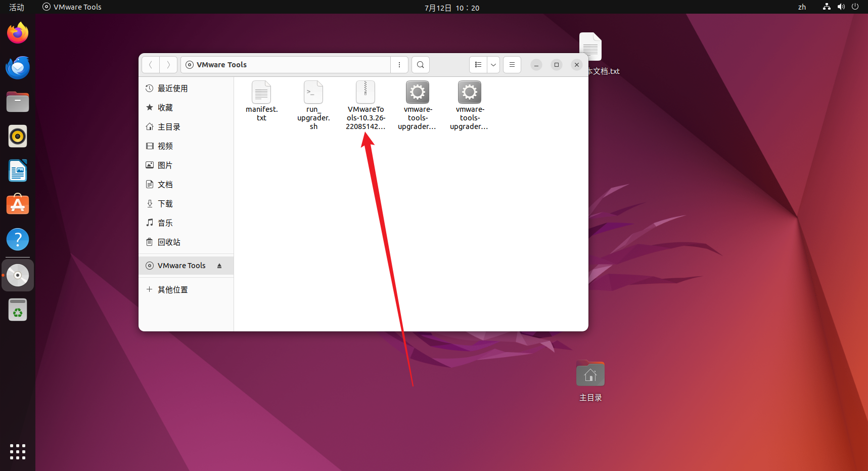Click the forward navigation arrow
The width and height of the screenshot is (868, 471).
168,65
